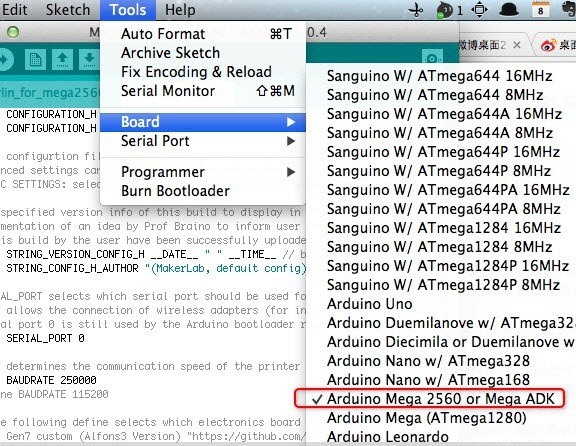Click the Save sketch down-arrow icon
The image size is (576, 446).
tap(89, 60)
